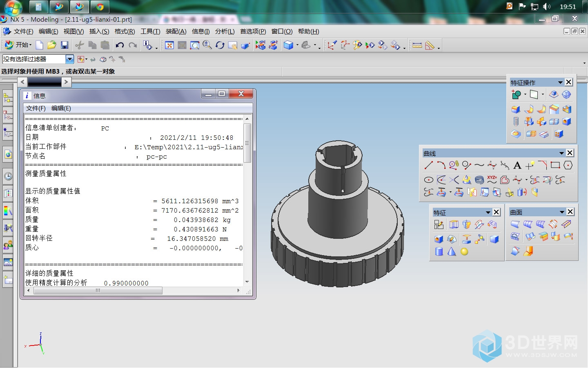Select the Polygon hexagon tool
Viewport: 588px width, 368px height.
point(568,165)
